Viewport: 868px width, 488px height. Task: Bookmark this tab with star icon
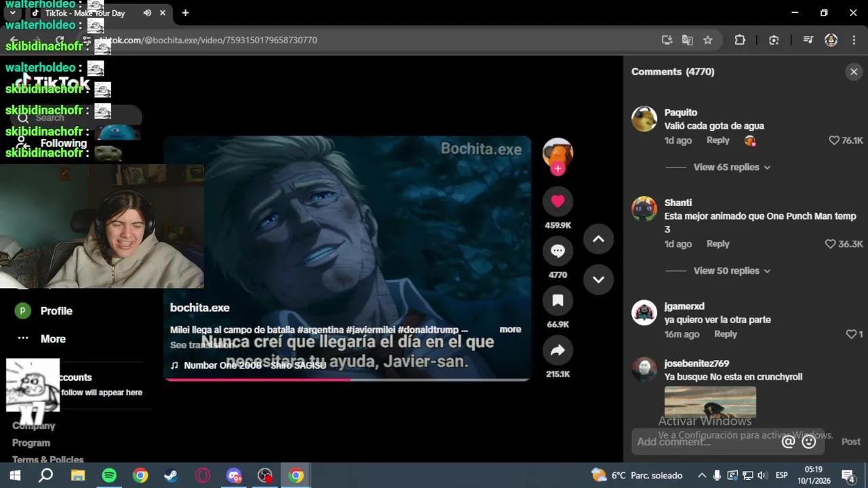click(x=708, y=40)
